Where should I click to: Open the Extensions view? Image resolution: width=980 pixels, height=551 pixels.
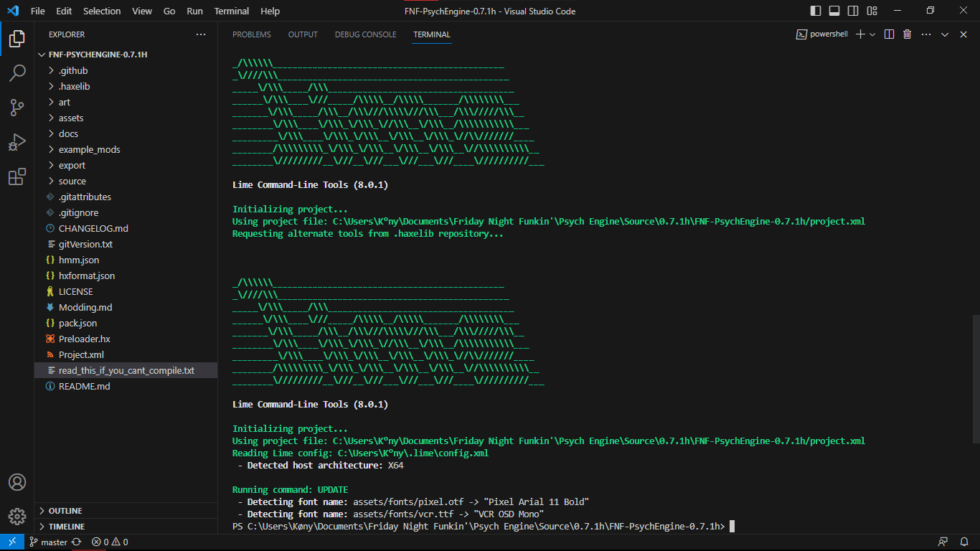tap(17, 177)
